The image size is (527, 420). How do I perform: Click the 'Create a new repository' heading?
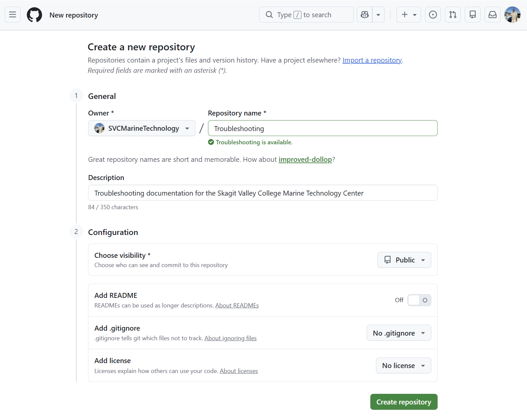(x=141, y=47)
